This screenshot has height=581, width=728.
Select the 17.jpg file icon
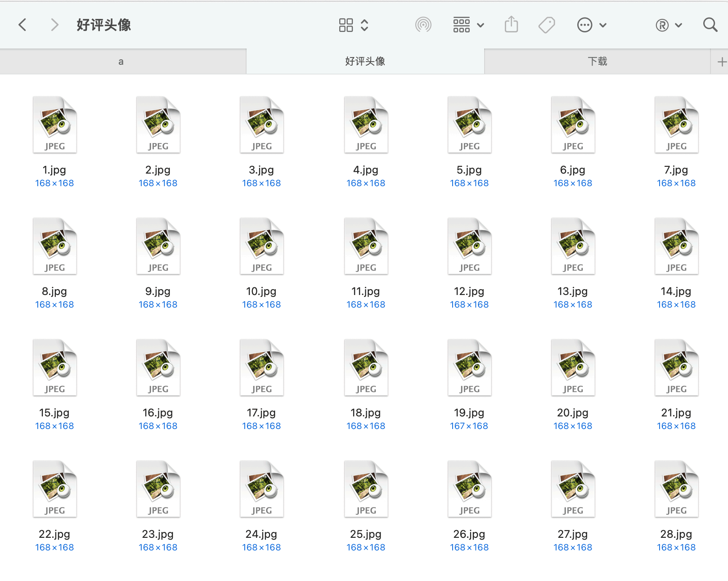click(262, 367)
